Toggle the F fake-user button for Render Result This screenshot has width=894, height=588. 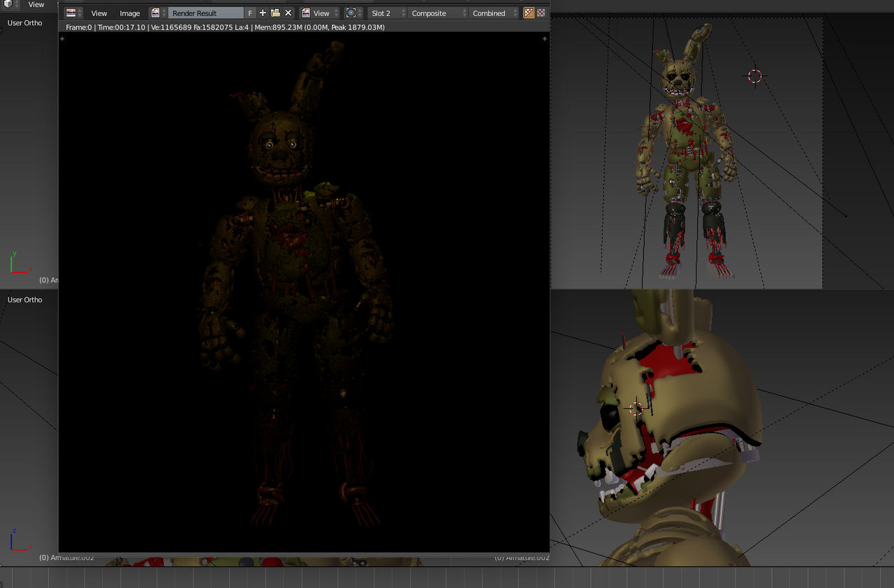pos(249,13)
